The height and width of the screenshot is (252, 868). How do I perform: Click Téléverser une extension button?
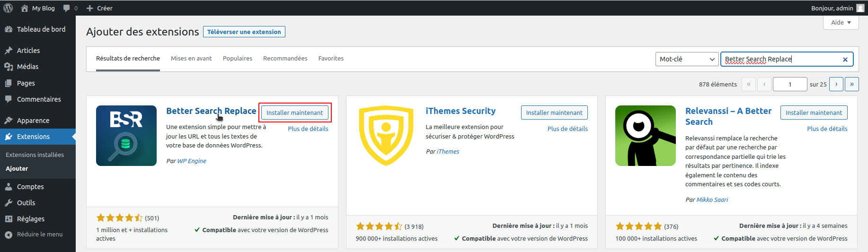[244, 32]
